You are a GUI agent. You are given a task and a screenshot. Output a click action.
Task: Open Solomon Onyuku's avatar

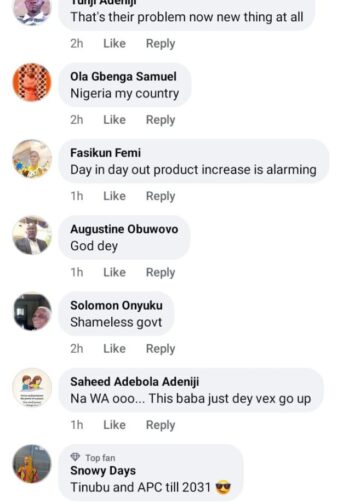point(32,311)
